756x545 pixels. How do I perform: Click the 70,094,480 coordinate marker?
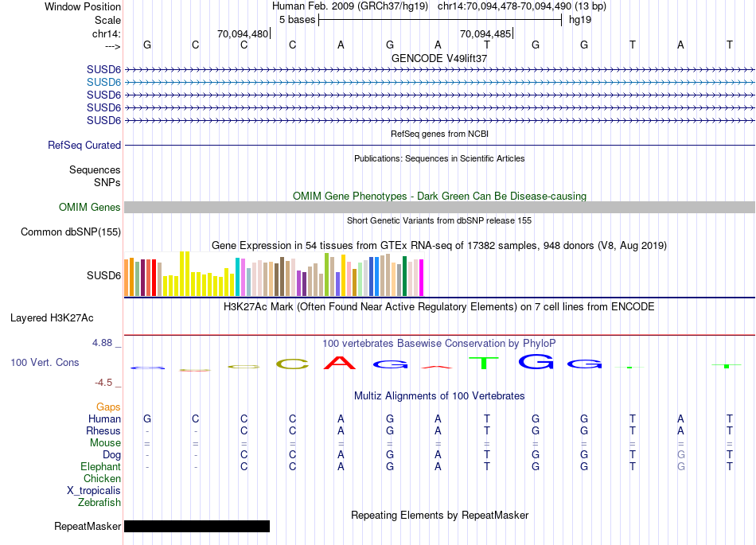[243, 33]
